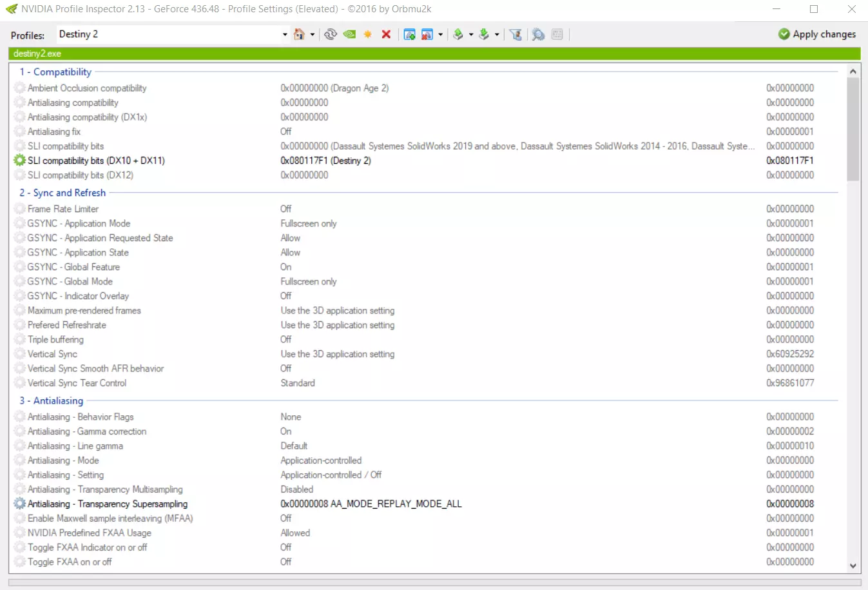
Task: Click the vertical scrollbar thumb
Action: pyautogui.click(x=853, y=130)
